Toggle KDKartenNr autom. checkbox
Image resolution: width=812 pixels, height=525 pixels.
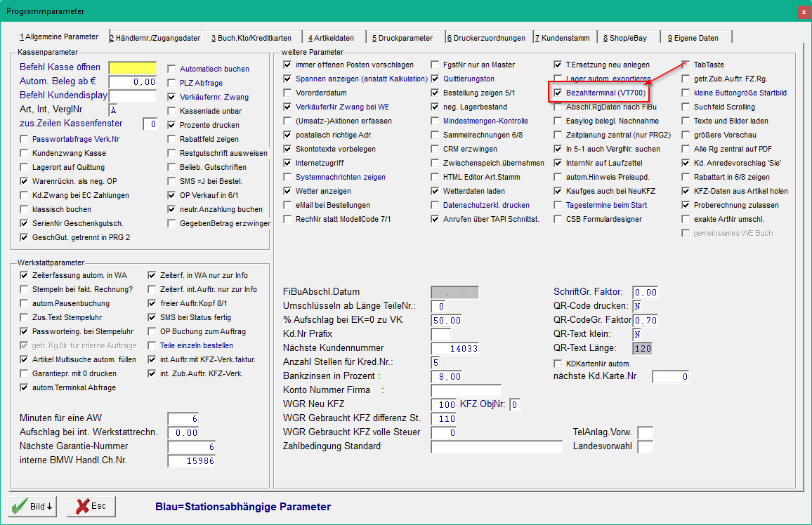pos(558,363)
